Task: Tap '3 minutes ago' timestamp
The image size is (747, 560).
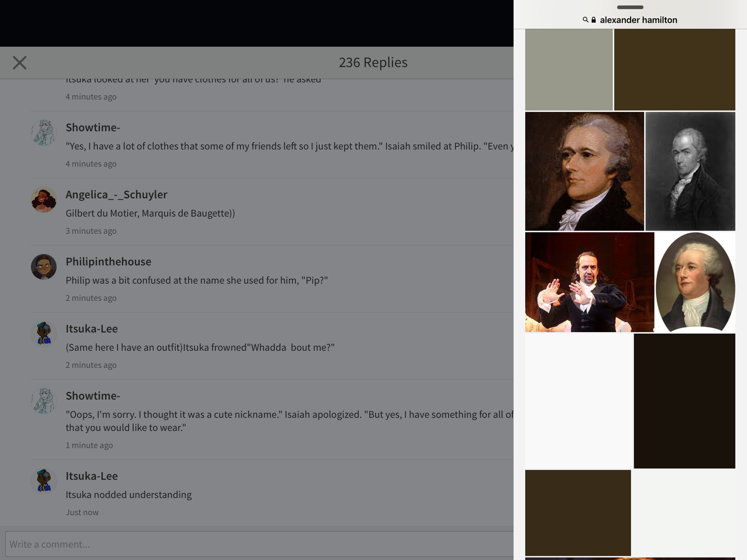Action: pyautogui.click(x=91, y=231)
